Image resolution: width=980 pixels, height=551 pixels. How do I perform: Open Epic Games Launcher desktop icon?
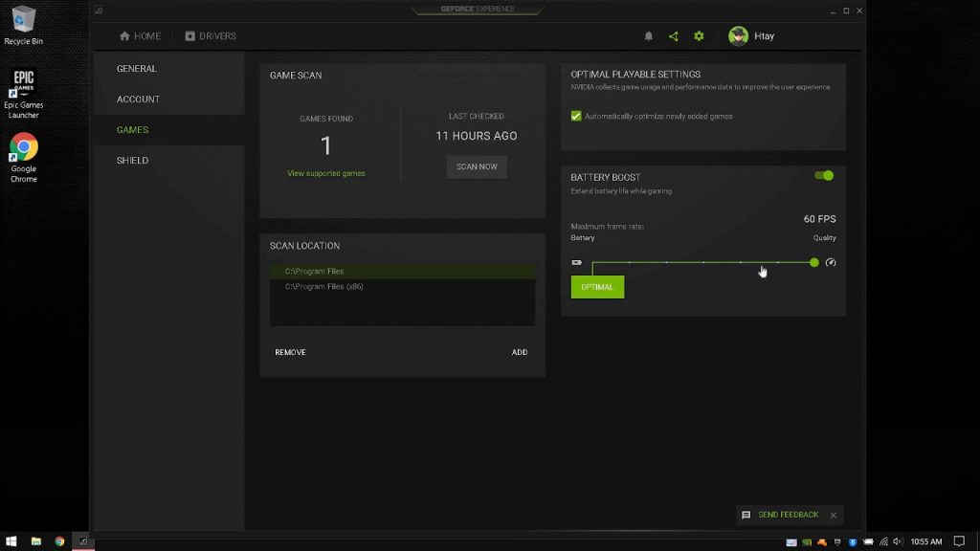click(x=24, y=94)
